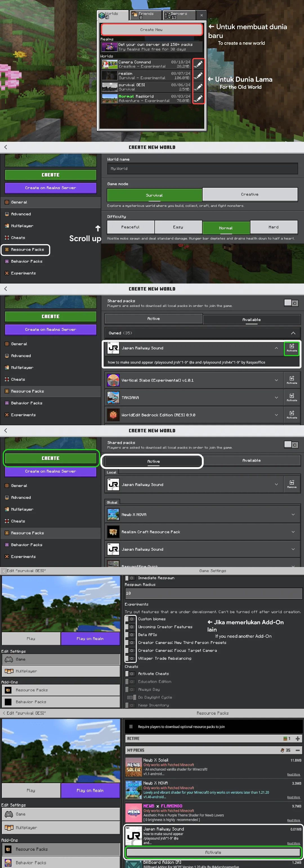Click the World name input field

202,169
